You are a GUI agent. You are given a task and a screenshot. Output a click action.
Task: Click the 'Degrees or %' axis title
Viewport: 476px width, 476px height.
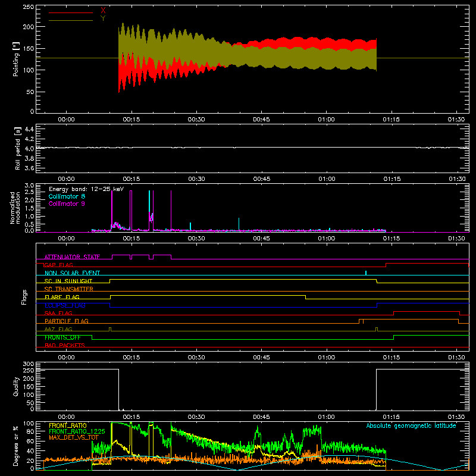tap(16, 446)
